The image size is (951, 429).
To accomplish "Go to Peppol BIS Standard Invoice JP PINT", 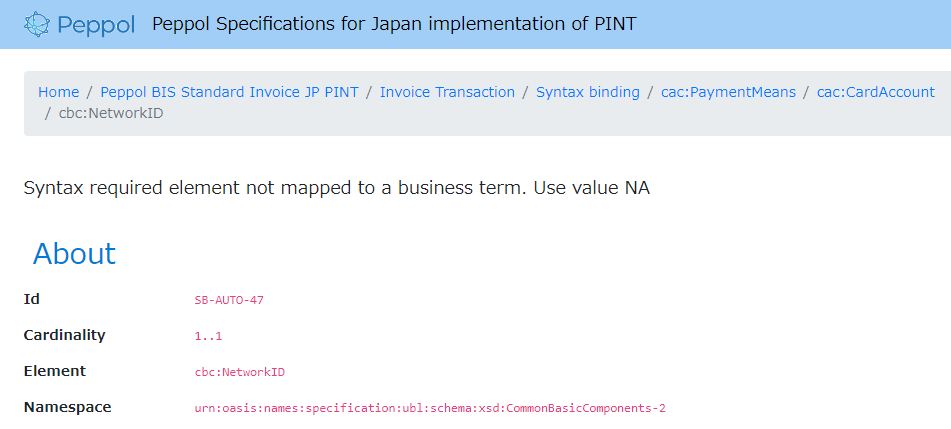I will point(229,92).
